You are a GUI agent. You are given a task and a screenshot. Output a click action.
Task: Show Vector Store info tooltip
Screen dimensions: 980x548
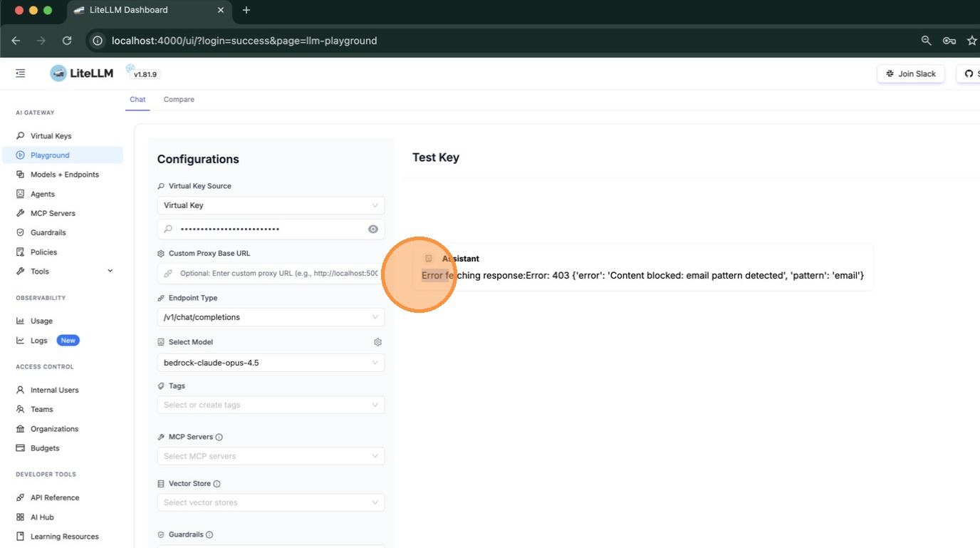[217, 484]
